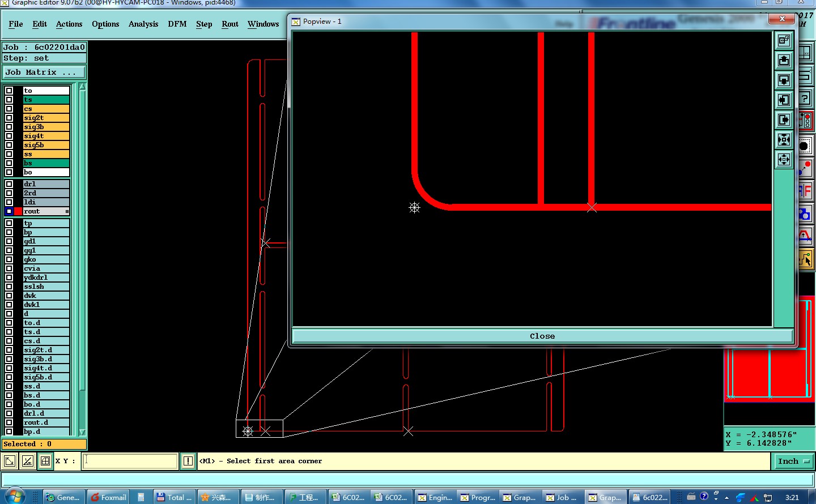Click the exclamation mark icon

tap(188, 461)
